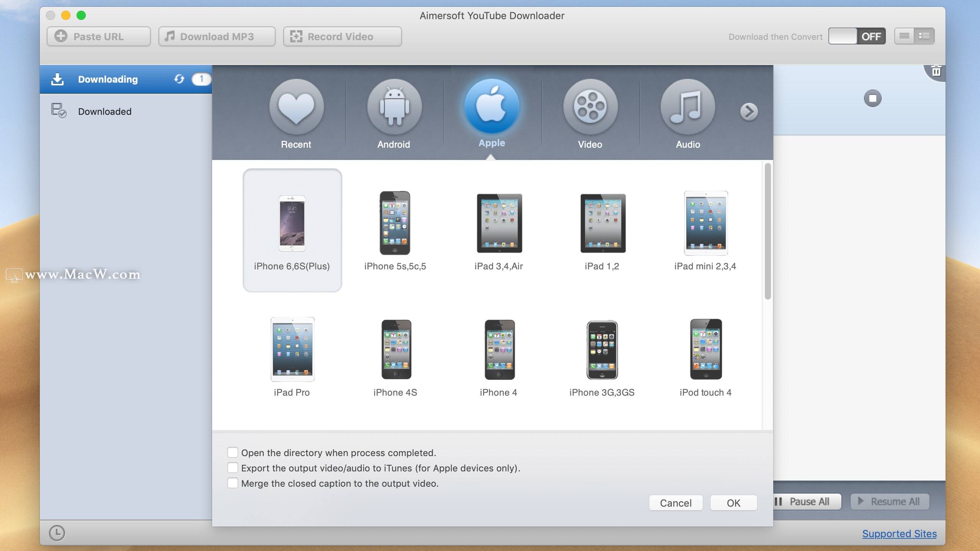Click Cancel in the format dialog
The image size is (980, 551).
676,503
